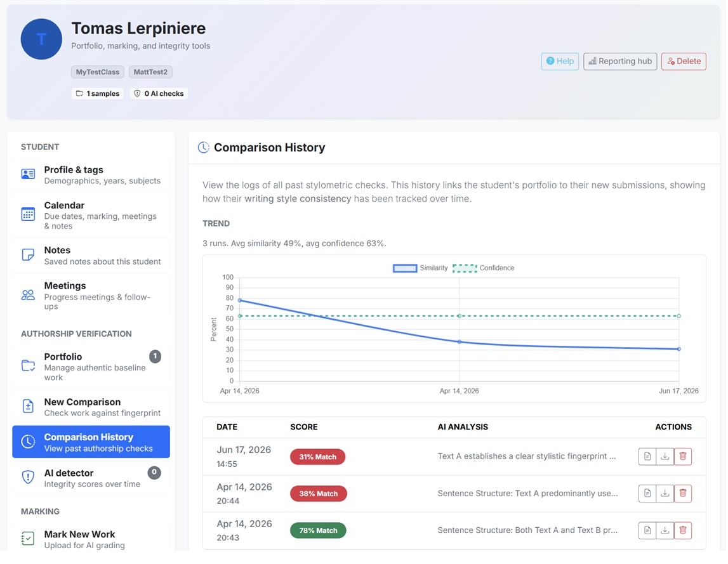Toggle the Confidence legend swatch
The height and width of the screenshot is (564, 728).
click(465, 268)
